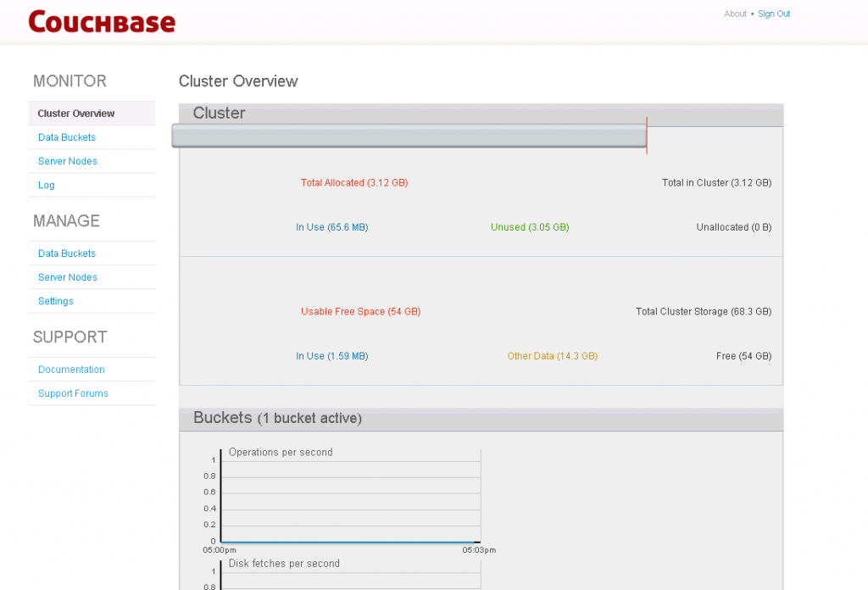
Task: Sign Out of the console
Action: click(x=773, y=14)
